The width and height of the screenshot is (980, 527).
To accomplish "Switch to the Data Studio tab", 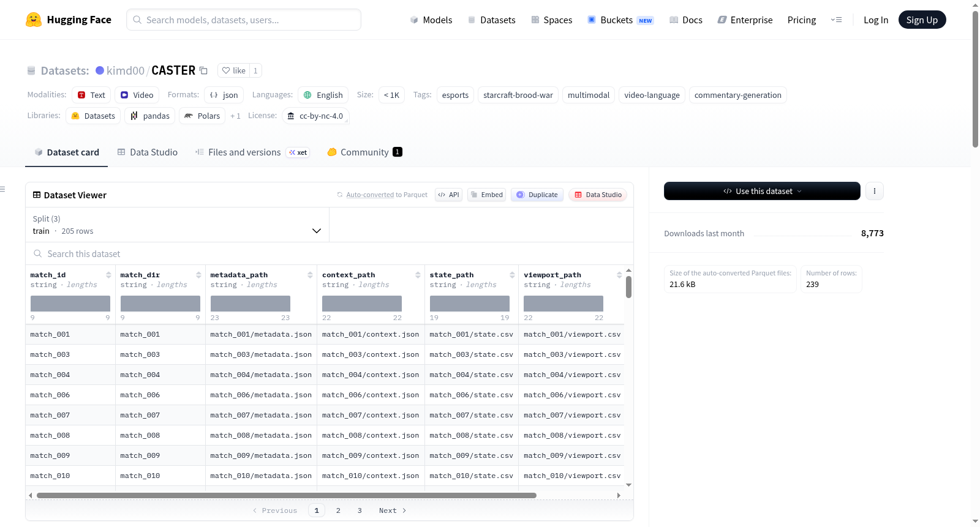I will (x=148, y=152).
